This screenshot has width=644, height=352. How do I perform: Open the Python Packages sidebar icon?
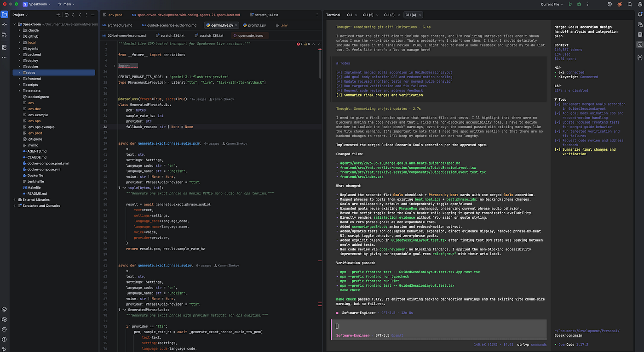coord(4,319)
